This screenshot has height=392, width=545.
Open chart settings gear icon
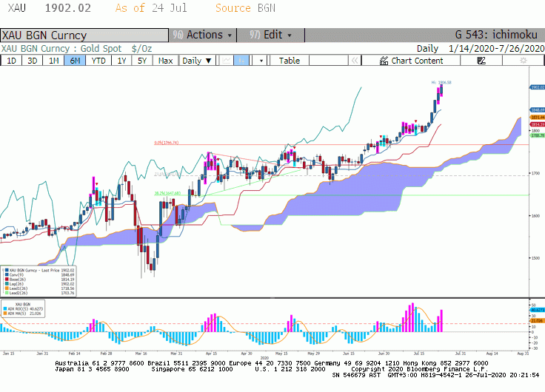(x=523, y=61)
